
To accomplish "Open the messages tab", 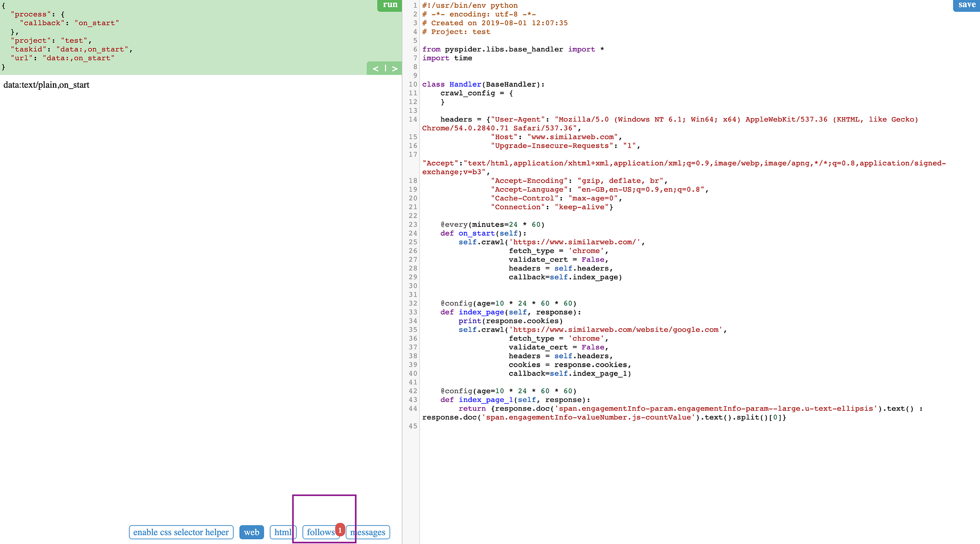I will pos(368,532).
